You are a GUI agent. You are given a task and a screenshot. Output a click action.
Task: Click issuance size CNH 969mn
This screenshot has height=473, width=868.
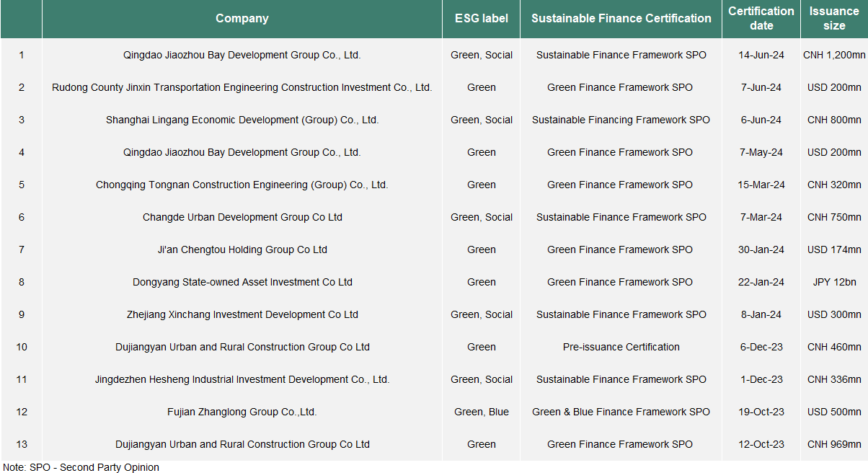(834, 444)
